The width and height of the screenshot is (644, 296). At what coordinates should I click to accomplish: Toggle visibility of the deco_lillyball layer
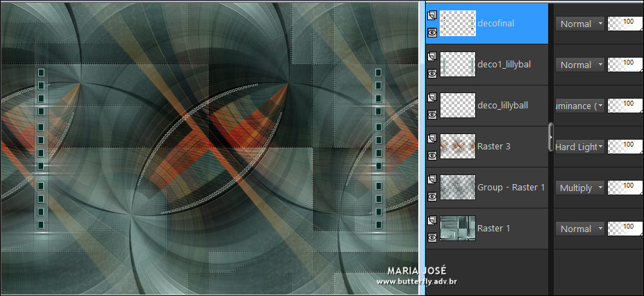431,114
